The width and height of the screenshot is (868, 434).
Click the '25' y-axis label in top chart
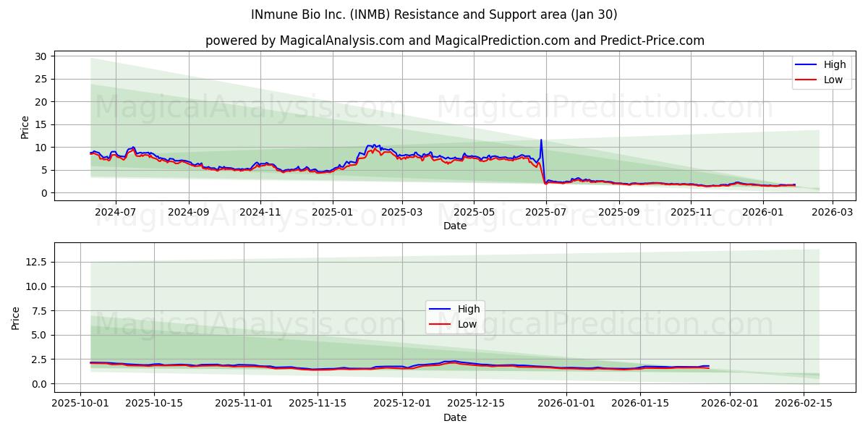click(41, 80)
